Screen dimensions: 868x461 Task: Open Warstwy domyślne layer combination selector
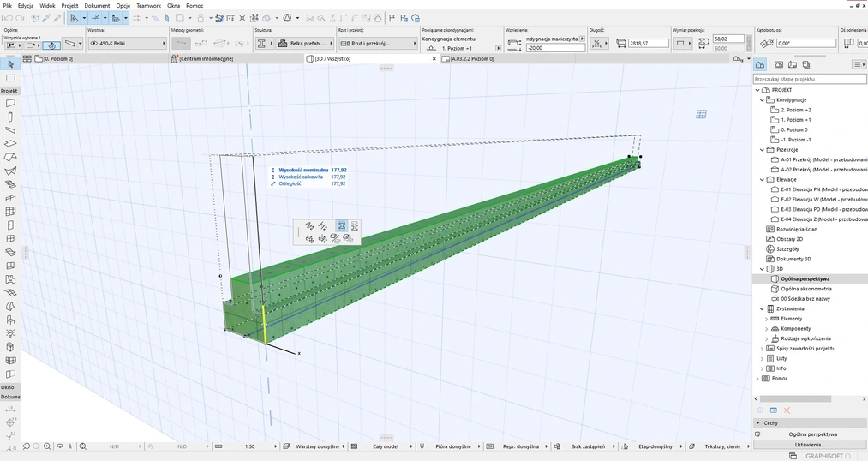click(318, 446)
